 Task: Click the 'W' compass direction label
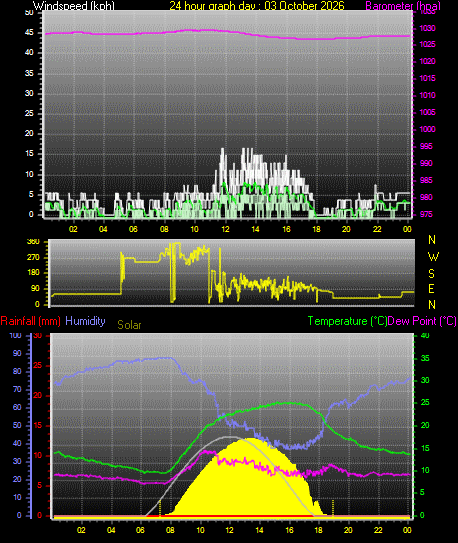click(x=433, y=257)
